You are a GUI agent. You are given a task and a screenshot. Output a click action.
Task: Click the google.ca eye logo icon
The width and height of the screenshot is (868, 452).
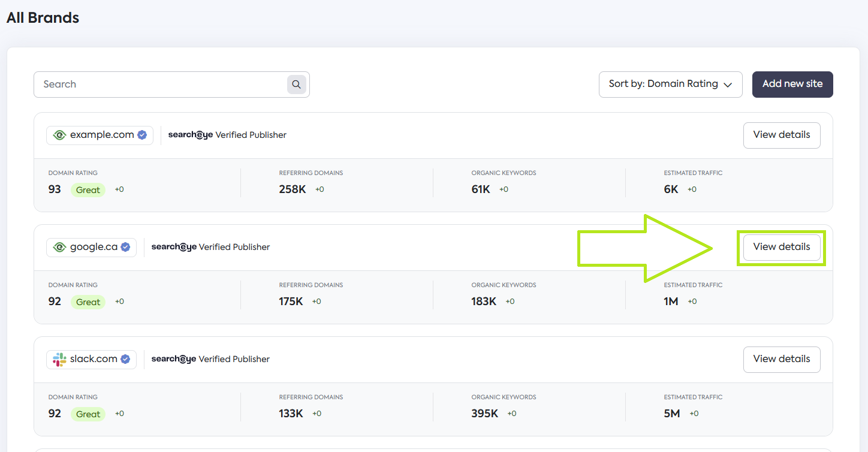[x=59, y=247]
